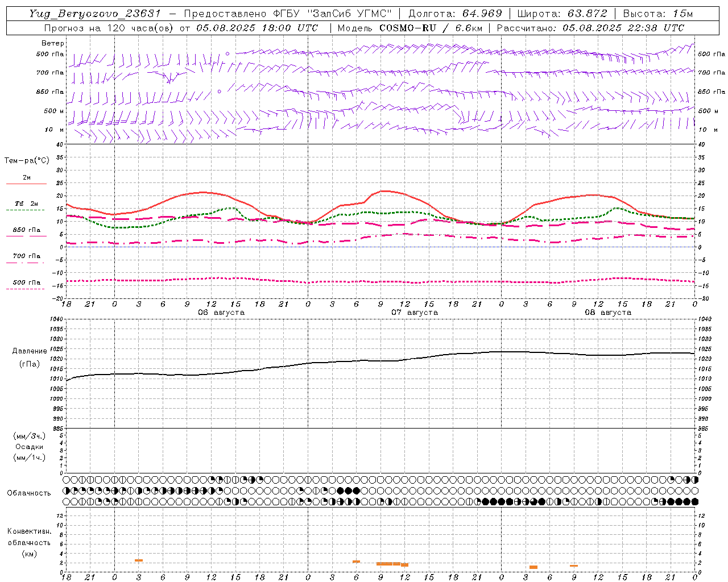
Task: Click the 'Тем-ра(°C)' temperature panel label
Action: (x=27, y=160)
